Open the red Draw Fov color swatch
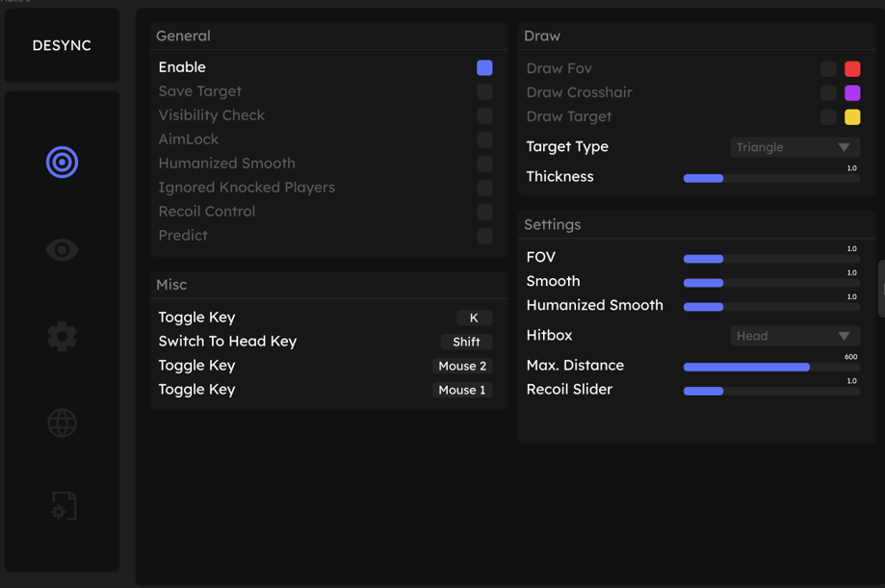 852,69
